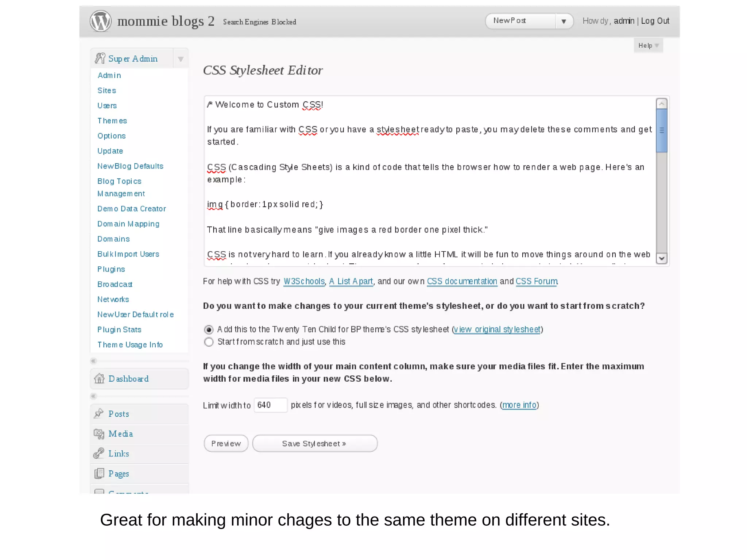Image resolution: width=747 pixels, height=560 pixels.
Task: Open the CSS Forum link
Action: pyautogui.click(x=537, y=281)
